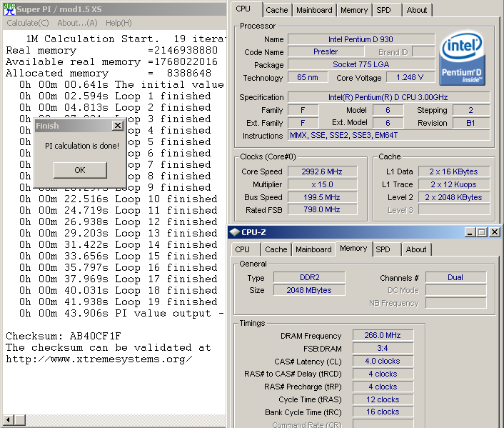This screenshot has width=504, height=428.
Task: Switch to Memory tab in upper CPU-Z window
Action: (354, 10)
